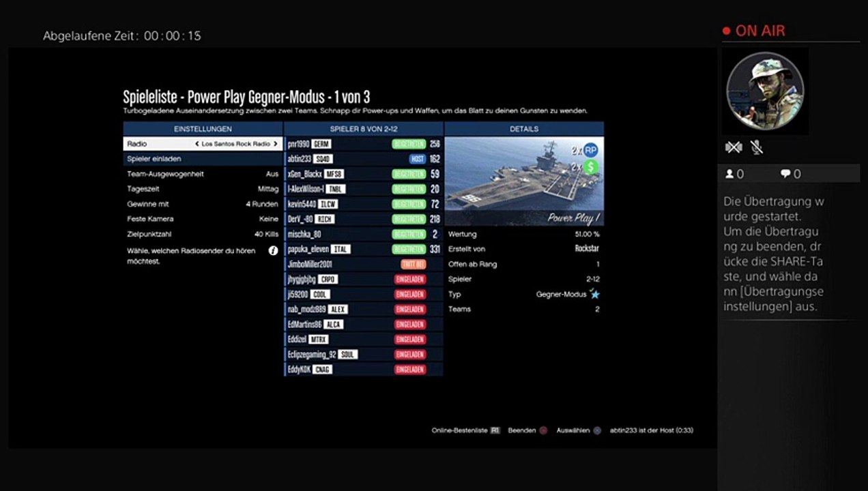The height and width of the screenshot is (491, 868).
Task: Click the 'Erstellt von' Rockstar value
Action: [x=587, y=249]
